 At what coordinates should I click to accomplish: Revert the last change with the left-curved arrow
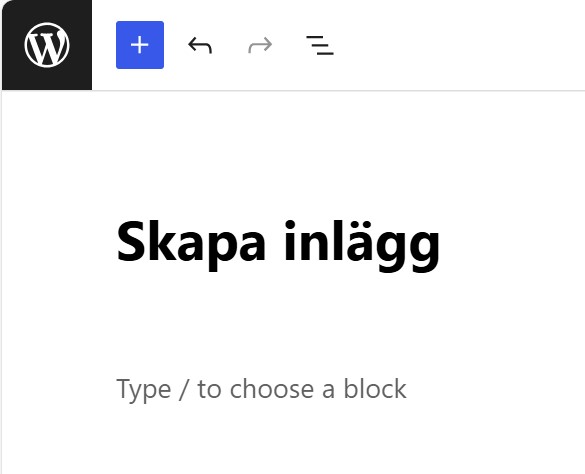coord(200,45)
